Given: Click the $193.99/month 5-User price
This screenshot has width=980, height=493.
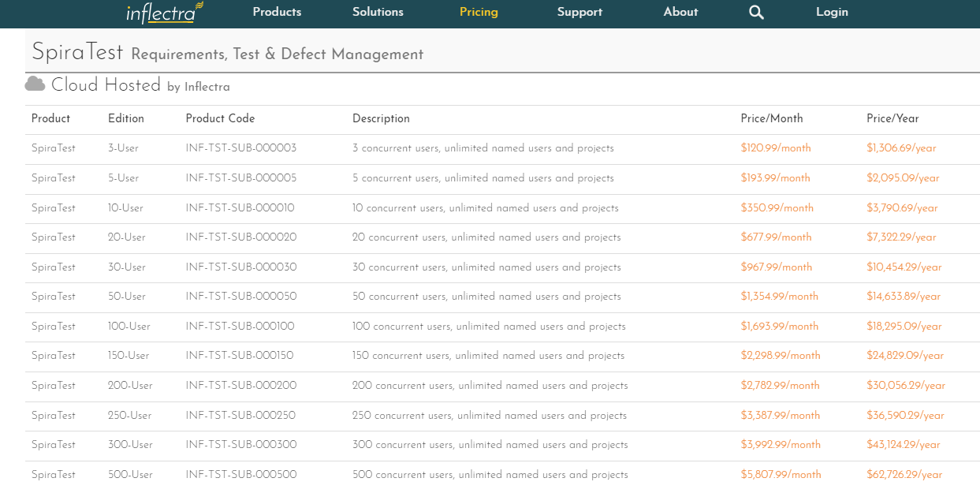Looking at the screenshot, I should coord(775,178).
